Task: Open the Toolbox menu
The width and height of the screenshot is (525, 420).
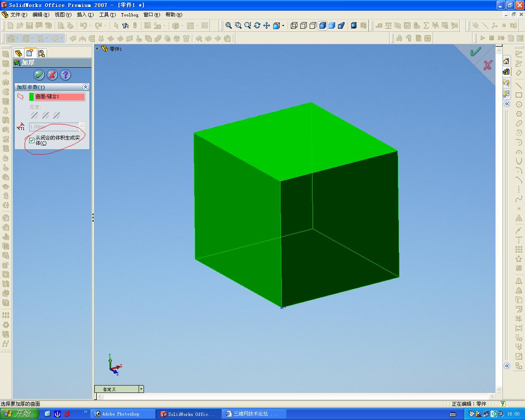Action: coord(130,15)
